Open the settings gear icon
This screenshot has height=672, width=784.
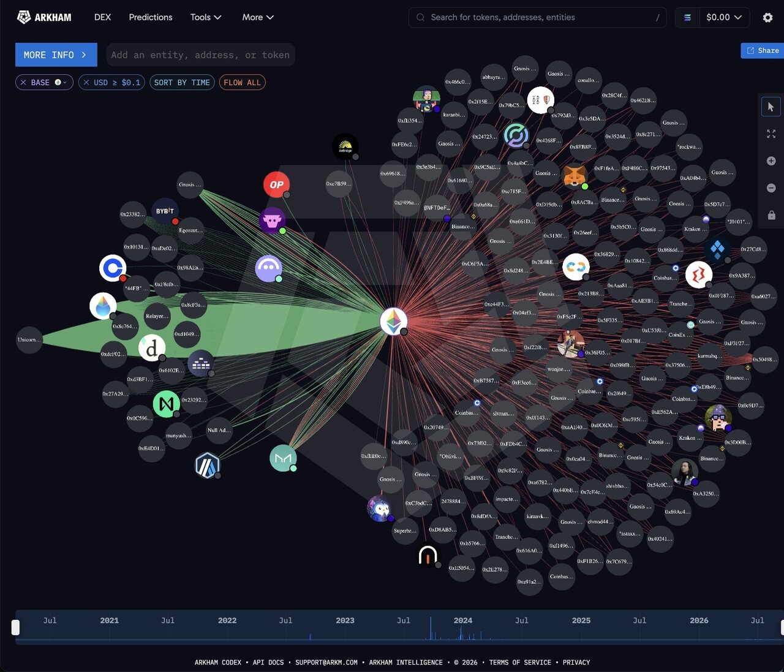click(x=767, y=17)
